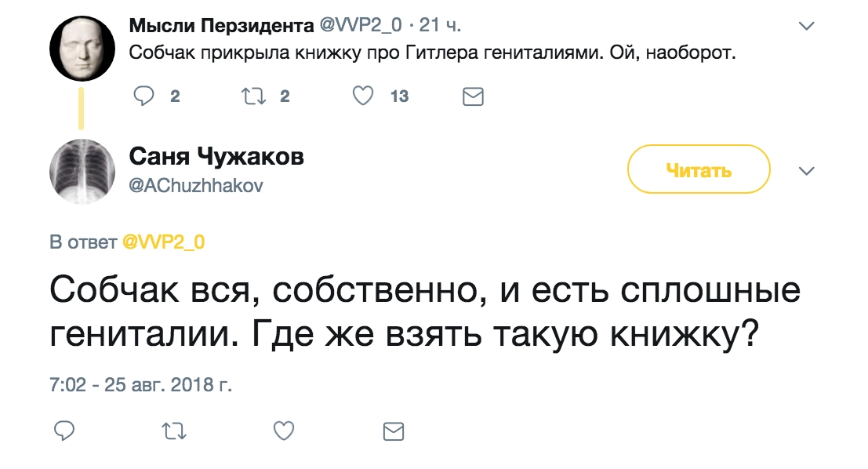Open the 7:02 - 25 авг. 2018 timestamp
The height and width of the screenshot is (469, 868).
(141, 385)
